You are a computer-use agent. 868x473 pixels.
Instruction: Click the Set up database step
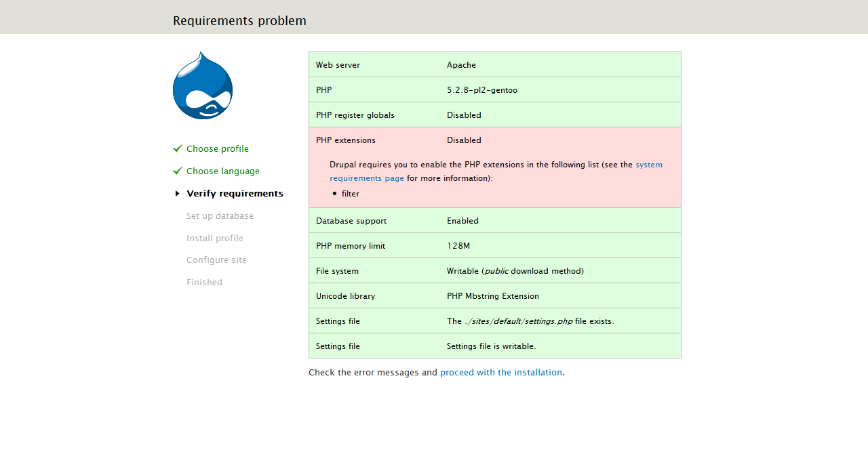[220, 216]
